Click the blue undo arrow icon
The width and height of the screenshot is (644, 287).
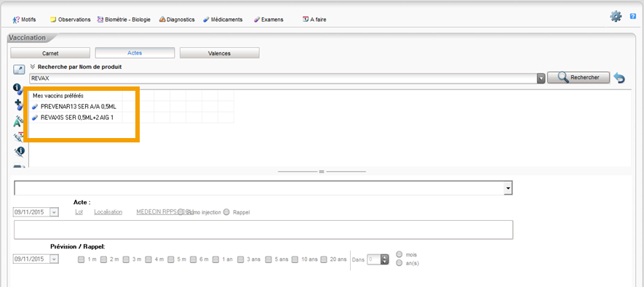click(619, 78)
